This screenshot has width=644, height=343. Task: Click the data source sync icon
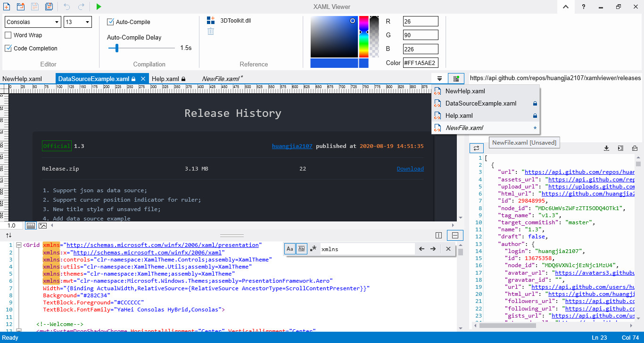[476, 148]
